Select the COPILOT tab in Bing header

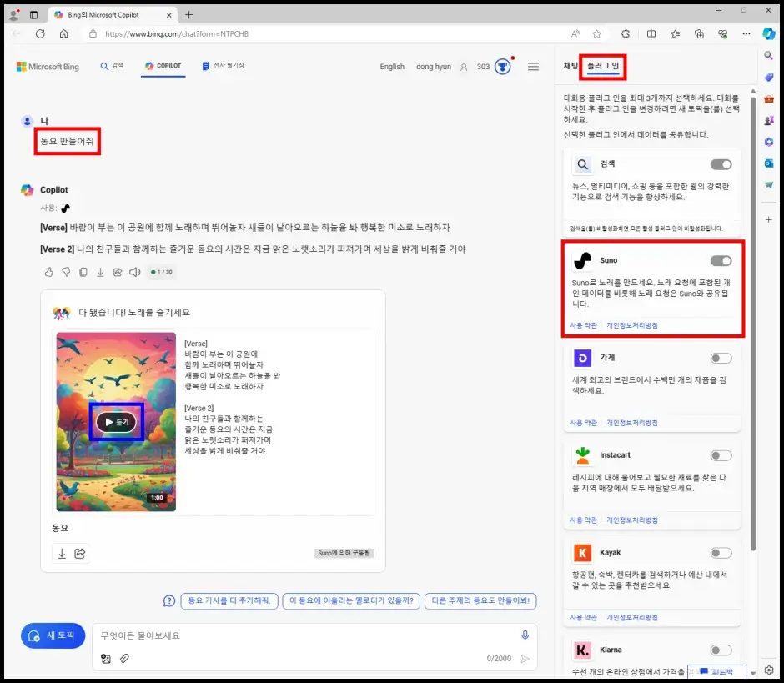point(163,66)
